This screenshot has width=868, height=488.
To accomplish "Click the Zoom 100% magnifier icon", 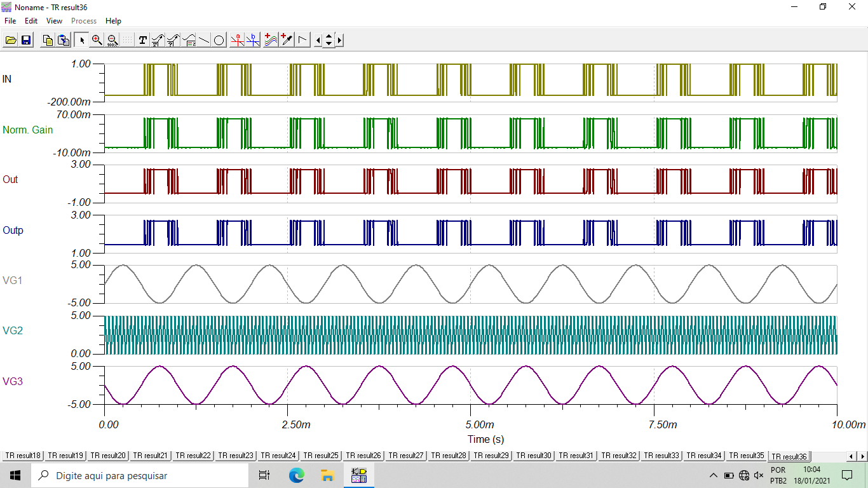I will [112, 40].
